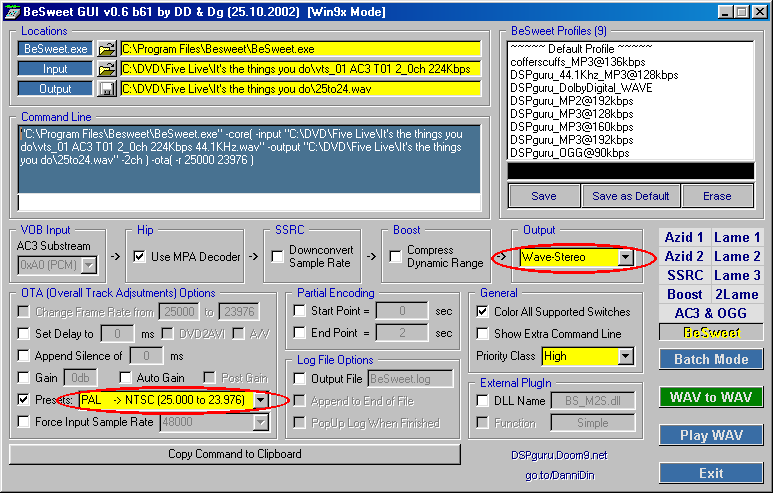Select the BeSweet main tab
Viewport: 773px width, 493px height.
(x=711, y=333)
